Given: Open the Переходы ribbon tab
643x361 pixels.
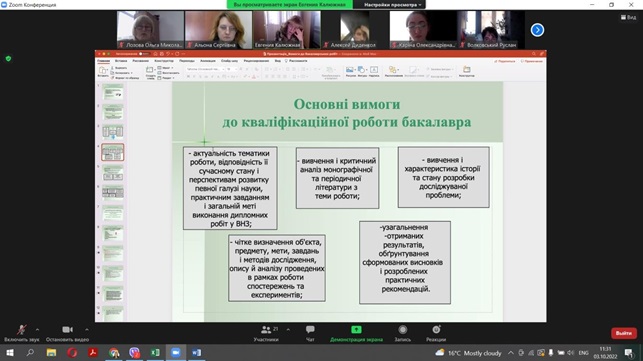Looking at the screenshot, I should click(187, 61).
